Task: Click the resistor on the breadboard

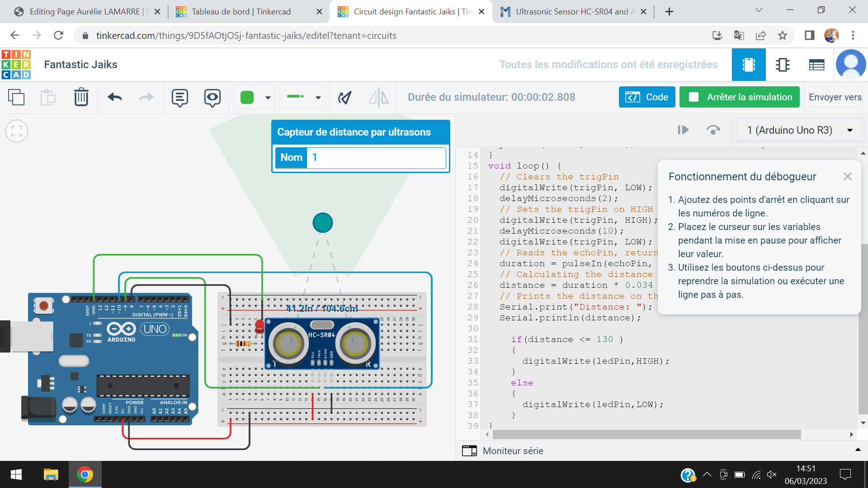Action: tap(243, 344)
